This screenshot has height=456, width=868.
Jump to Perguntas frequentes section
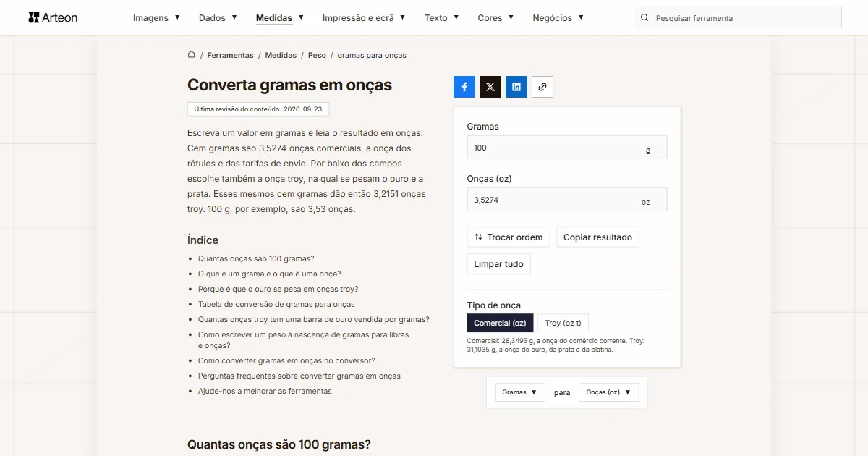pyautogui.click(x=299, y=376)
